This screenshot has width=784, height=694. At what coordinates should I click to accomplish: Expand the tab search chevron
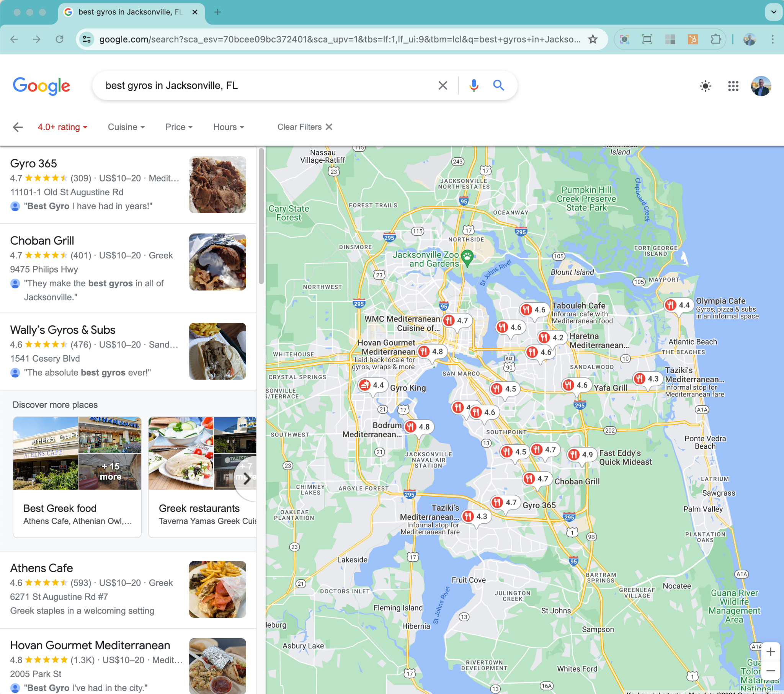click(774, 12)
